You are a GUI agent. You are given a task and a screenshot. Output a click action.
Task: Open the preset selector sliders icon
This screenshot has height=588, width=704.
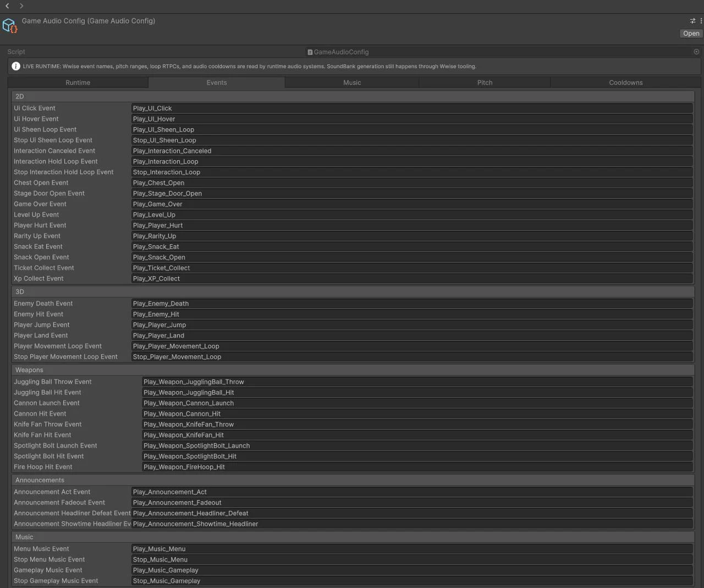tap(692, 21)
